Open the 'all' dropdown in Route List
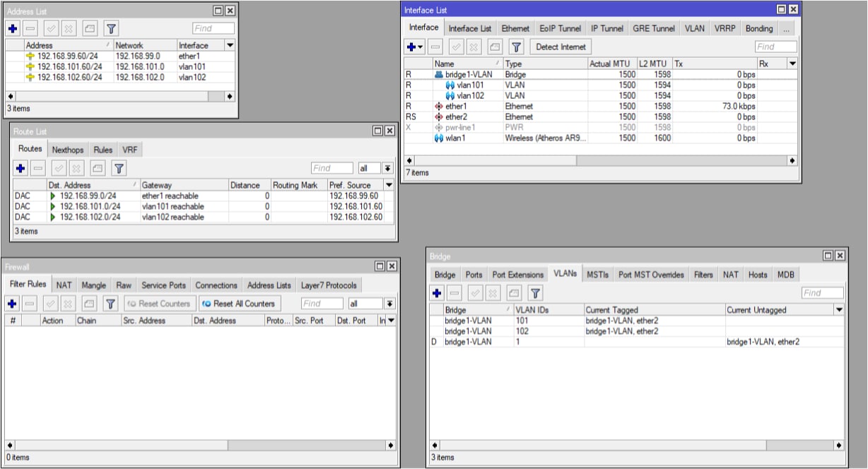Image resolution: width=868 pixels, height=469 pixels. click(x=387, y=168)
